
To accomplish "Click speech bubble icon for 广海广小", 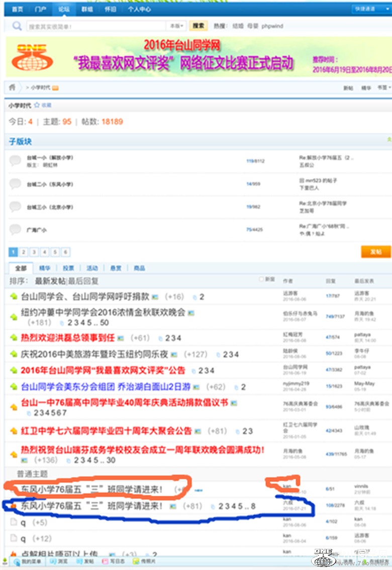I will [16, 229].
